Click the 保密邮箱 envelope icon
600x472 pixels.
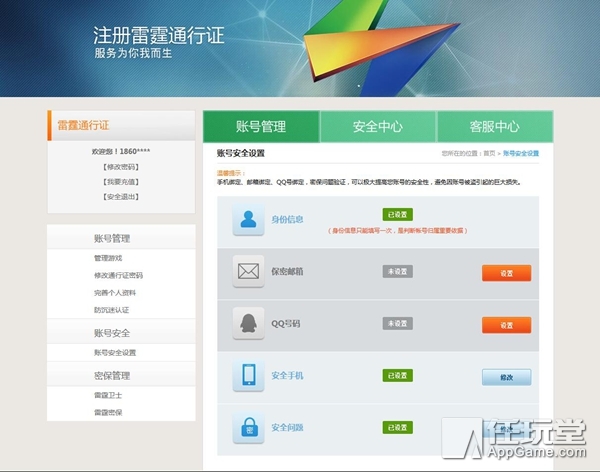(248, 271)
